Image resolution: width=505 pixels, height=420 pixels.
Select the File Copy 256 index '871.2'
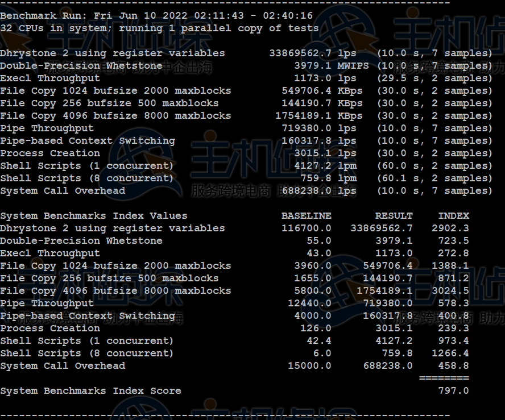pos(453,278)
